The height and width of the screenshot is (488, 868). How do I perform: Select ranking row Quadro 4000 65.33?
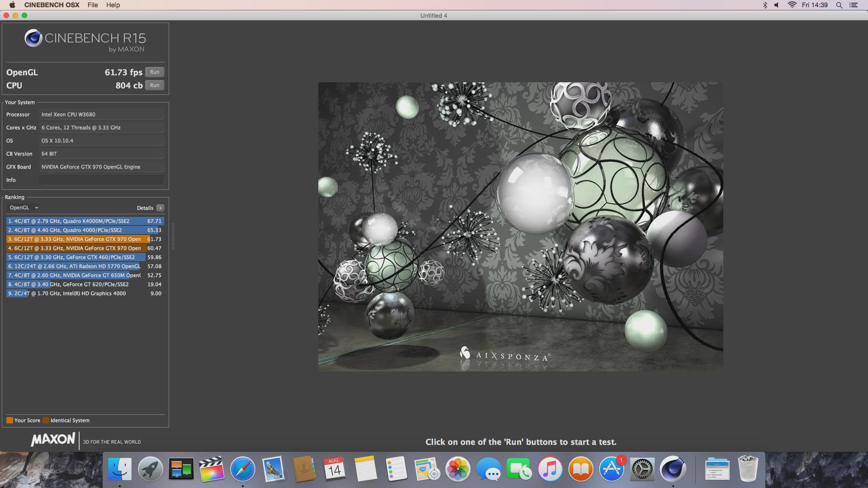pyautogui.click(x=85, y=230)
